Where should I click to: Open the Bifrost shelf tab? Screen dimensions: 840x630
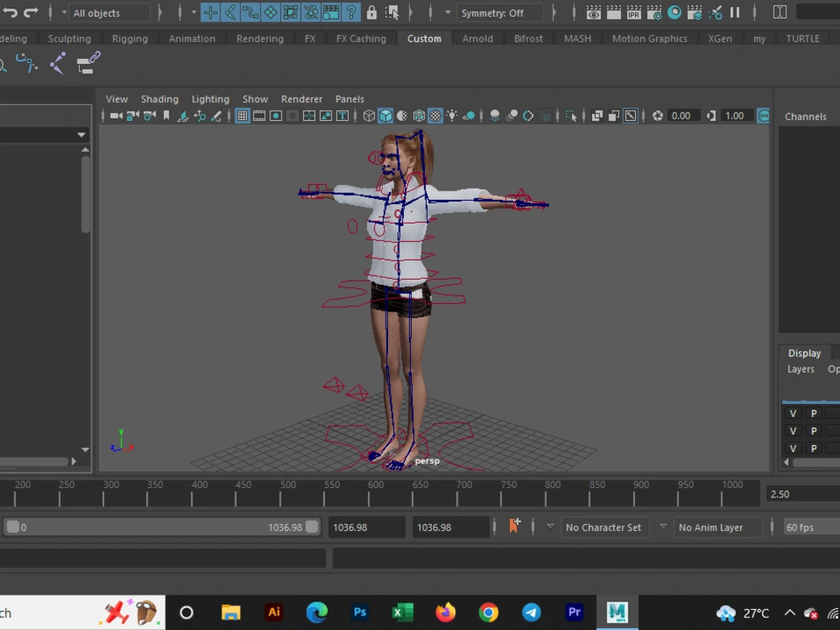click(528, 39)
